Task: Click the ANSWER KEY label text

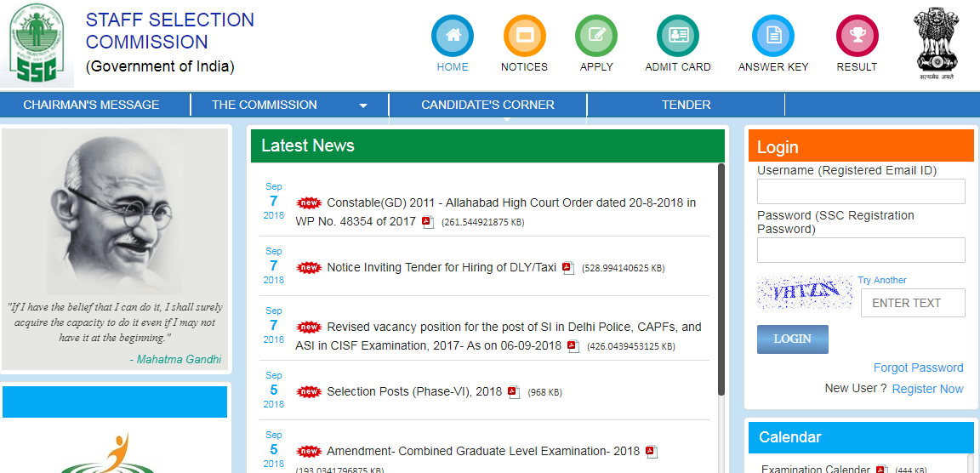Action: click(x=773, y=67)
